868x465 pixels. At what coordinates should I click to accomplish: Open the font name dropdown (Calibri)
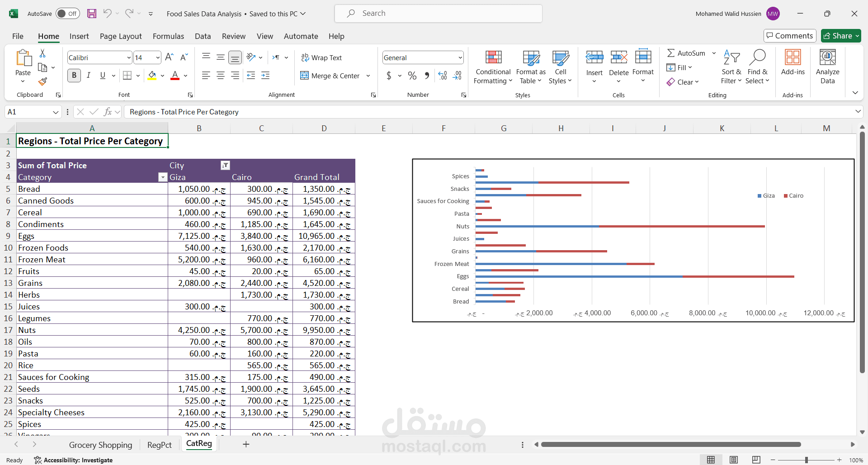tap(129, 57)
